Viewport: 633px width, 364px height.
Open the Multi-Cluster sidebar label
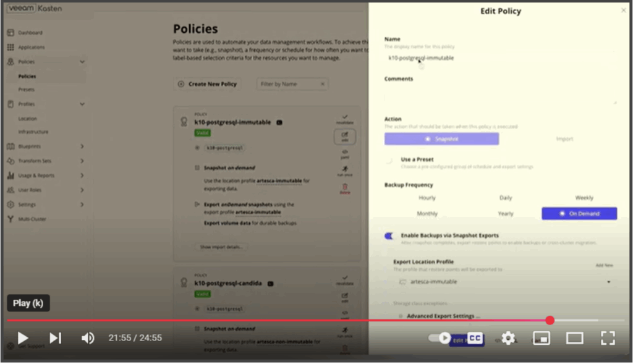pyautogui.click(x=32, y=219)
